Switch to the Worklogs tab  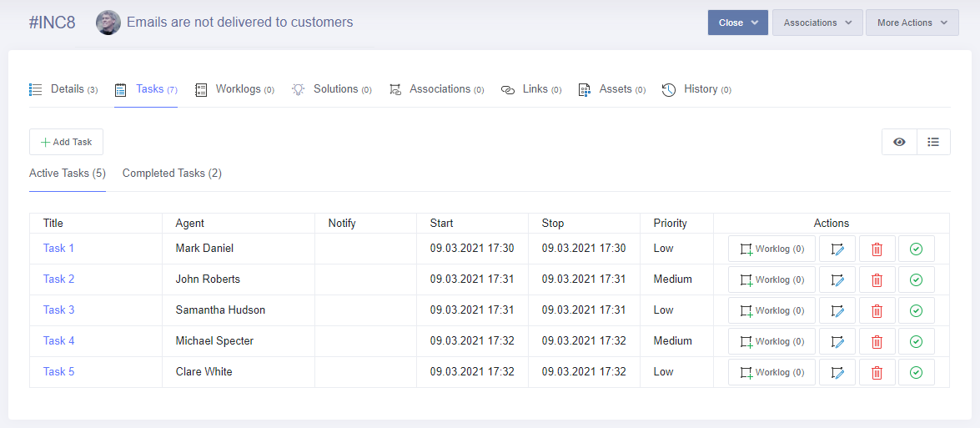click(x=234, y=89)
